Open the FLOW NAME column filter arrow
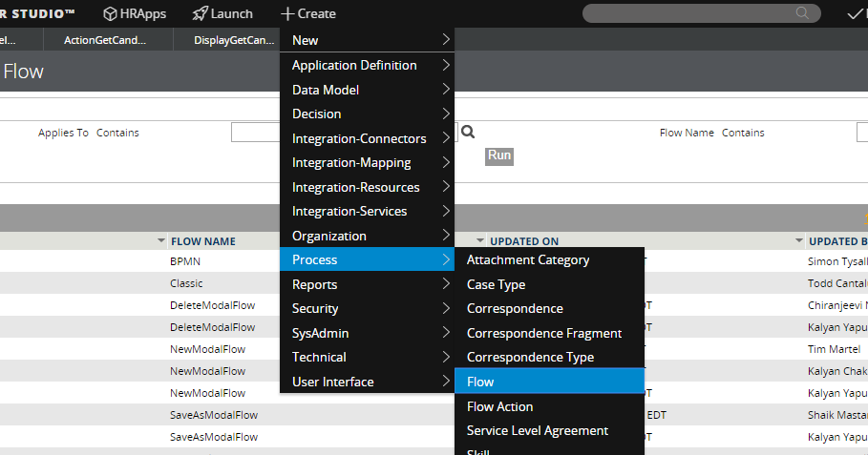Image resolution: width=868 pixels, height=455 pixels. pyautogui.click(x=161, y=240)
